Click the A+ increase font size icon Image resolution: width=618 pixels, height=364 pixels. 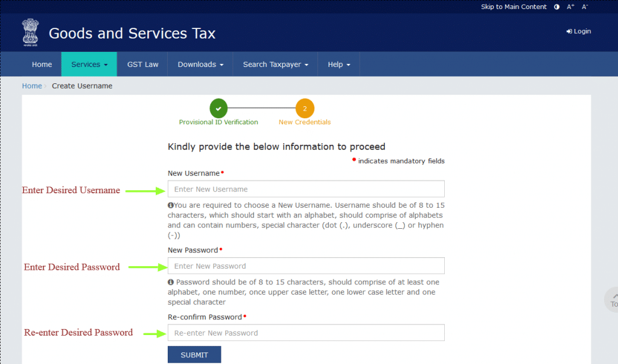point(570,6)
